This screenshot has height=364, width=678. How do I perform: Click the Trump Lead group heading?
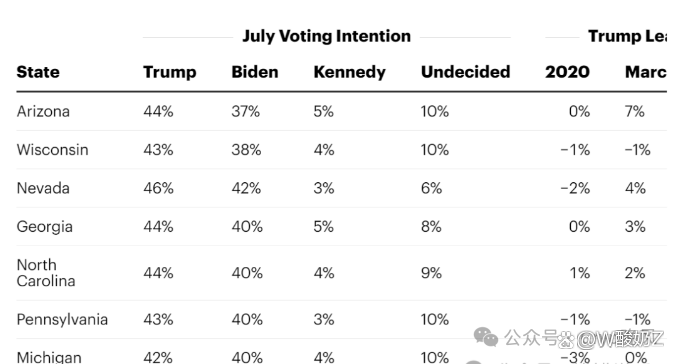tap(627, 36)
